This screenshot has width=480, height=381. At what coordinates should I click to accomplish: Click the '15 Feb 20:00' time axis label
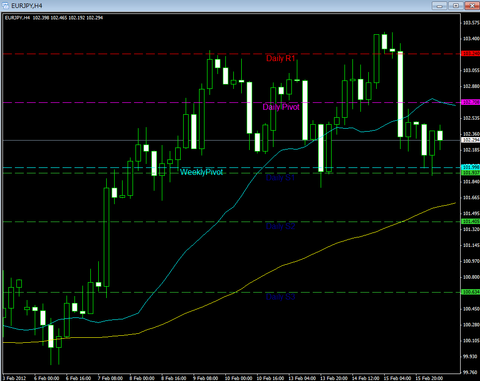tap(429, 378)
